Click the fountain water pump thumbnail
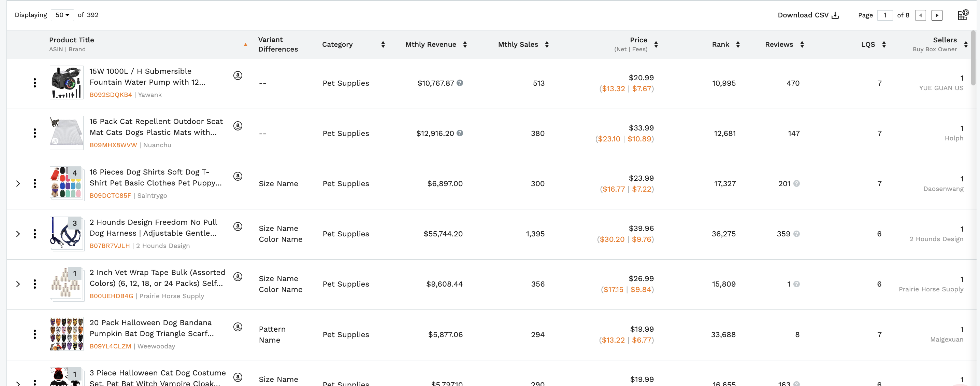 tap(67, 83)
